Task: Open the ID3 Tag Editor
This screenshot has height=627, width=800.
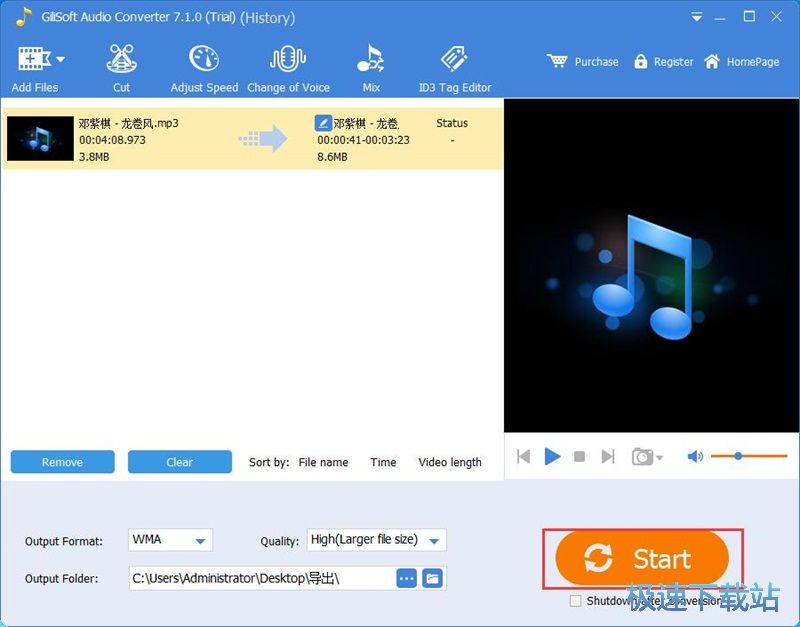Action: coord(455,69)
